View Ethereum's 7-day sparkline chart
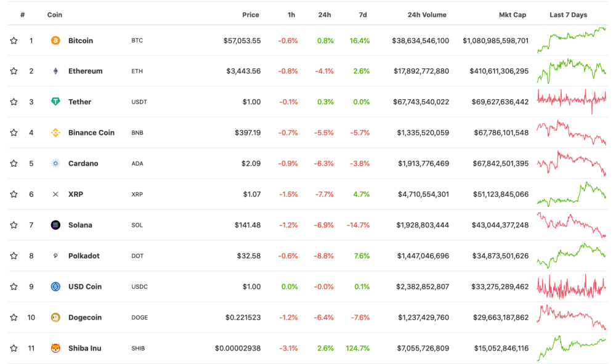 pos(572,71)
